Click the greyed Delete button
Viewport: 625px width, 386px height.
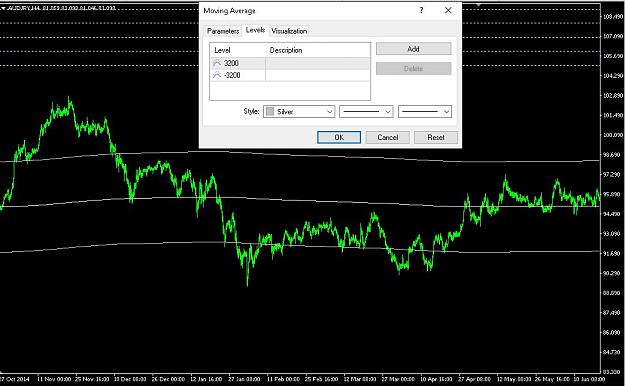(x=413, y=69)
